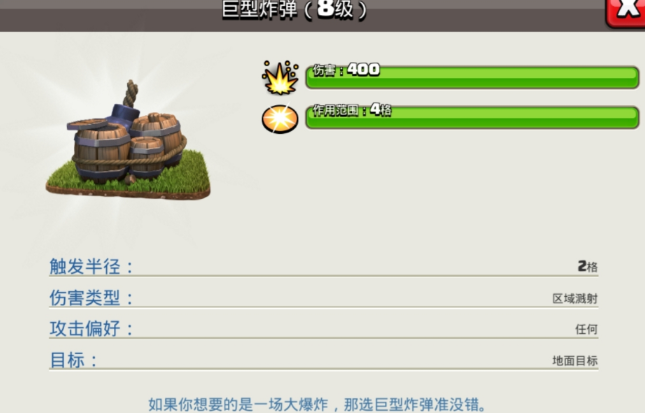Click the 4格 range number
The image size is (645, 413).
click(x=381, y=109)
